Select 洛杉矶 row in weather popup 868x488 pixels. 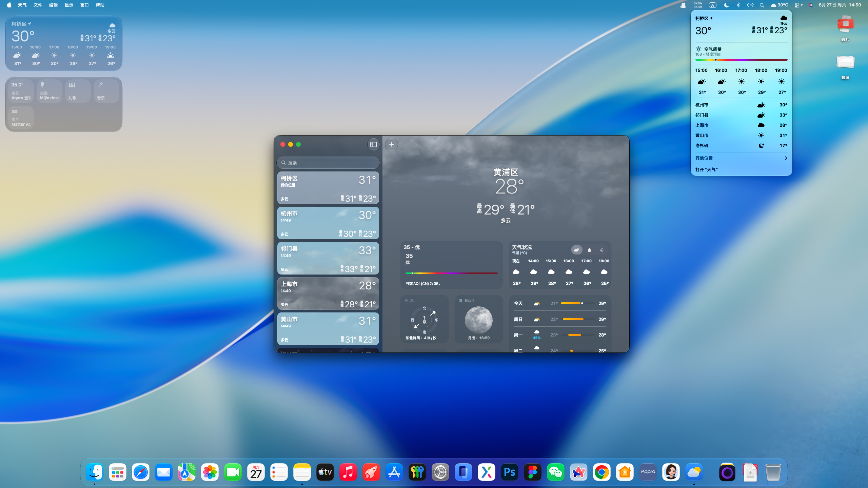tap(741, 146)
